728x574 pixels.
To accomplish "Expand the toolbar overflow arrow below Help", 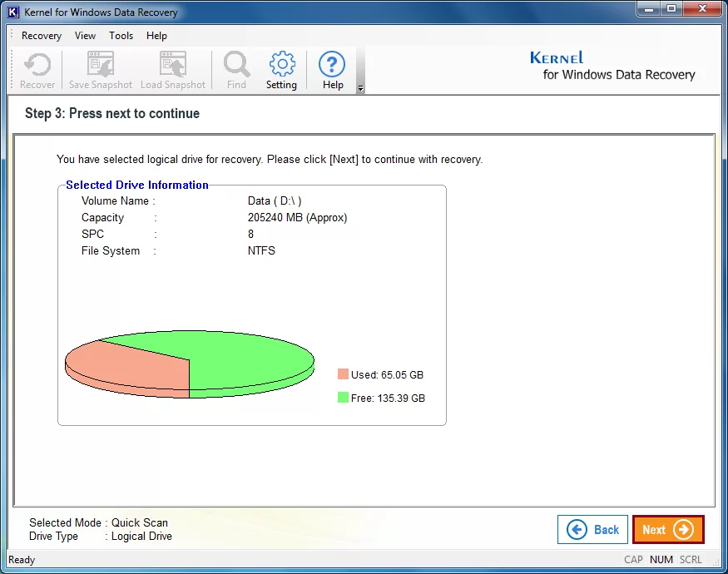I will [359, 87].
